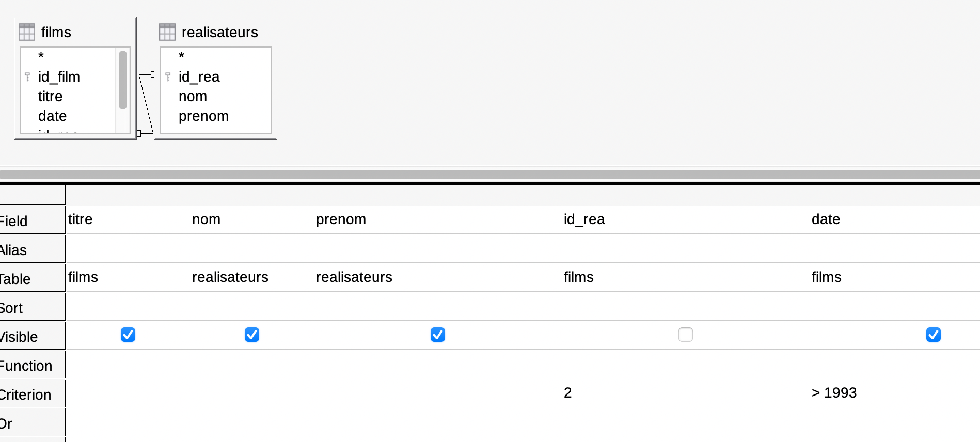Uncheck Visible for the nom column
This screenshot has height=442, width=980.
tap(252, 335)
